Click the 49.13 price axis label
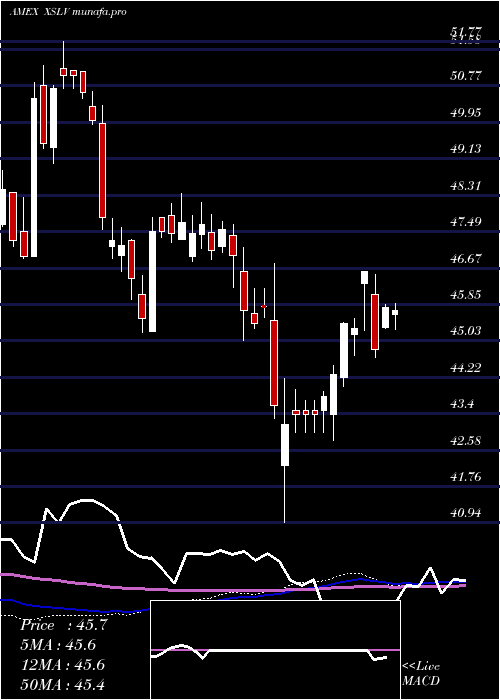 (x=466, y=148)
